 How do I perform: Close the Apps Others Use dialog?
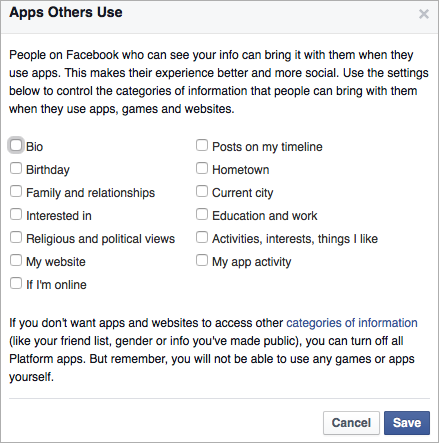pyautogui.click(x=424, y=14)
